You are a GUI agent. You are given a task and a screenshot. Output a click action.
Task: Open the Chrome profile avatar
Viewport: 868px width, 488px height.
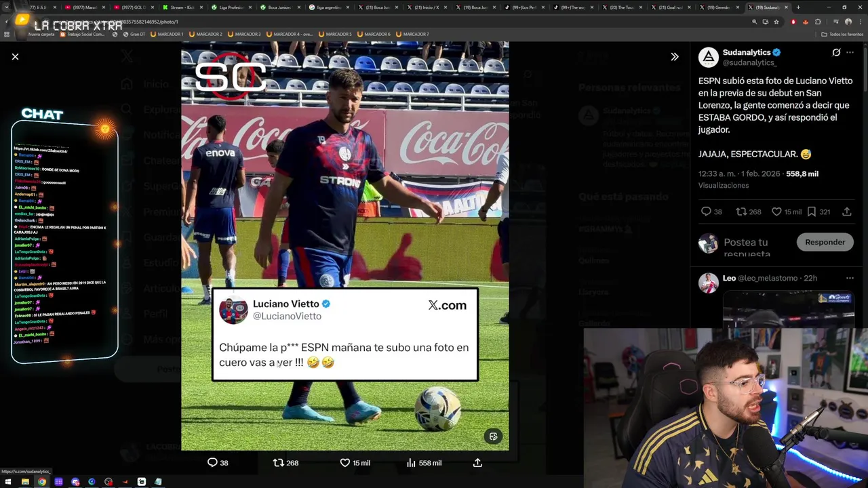848,22
